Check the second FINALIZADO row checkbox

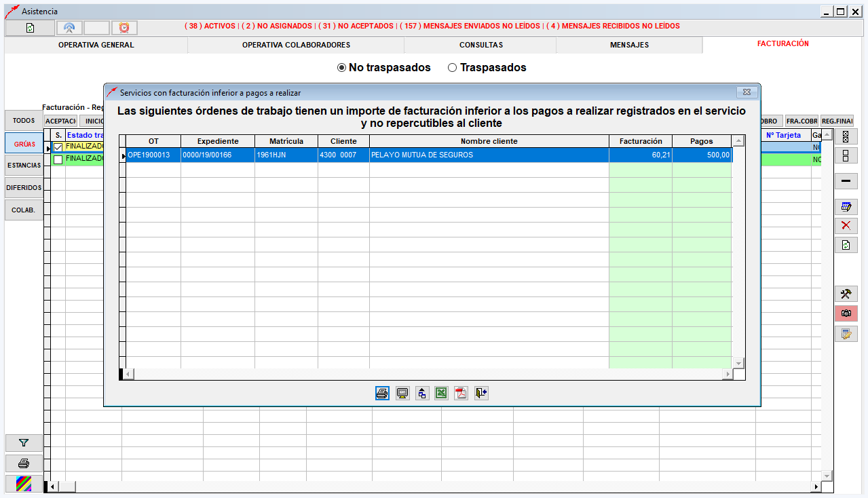[x=58, y=159]
